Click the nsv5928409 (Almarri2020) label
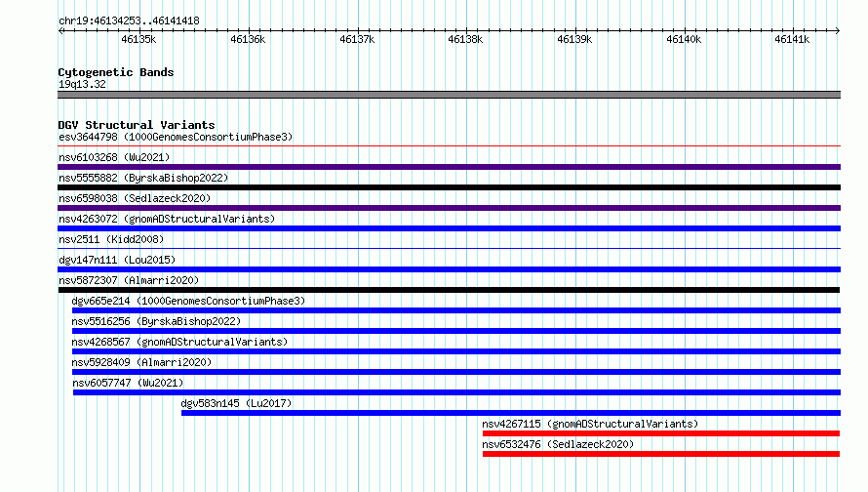Image resolution: width=868 pixels, height=492 pixels. coord(141,362)
